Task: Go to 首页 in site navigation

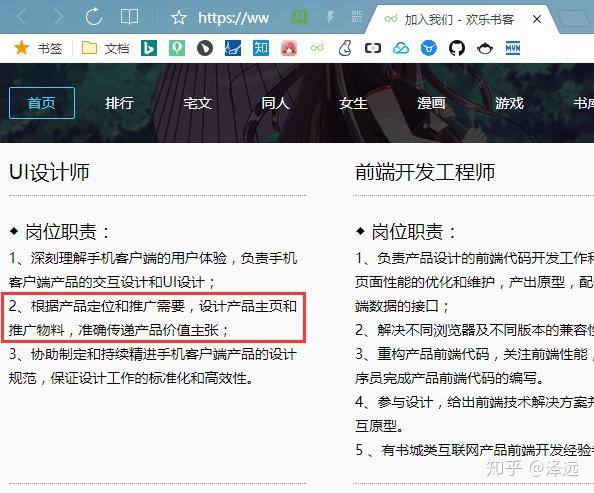Action: point(42,103)
